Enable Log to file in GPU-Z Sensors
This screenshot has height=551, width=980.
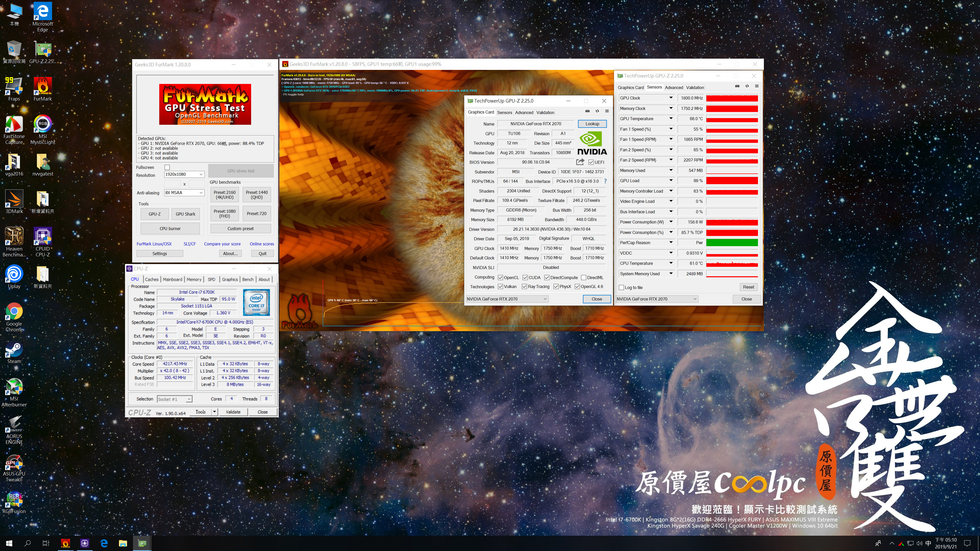622,287
